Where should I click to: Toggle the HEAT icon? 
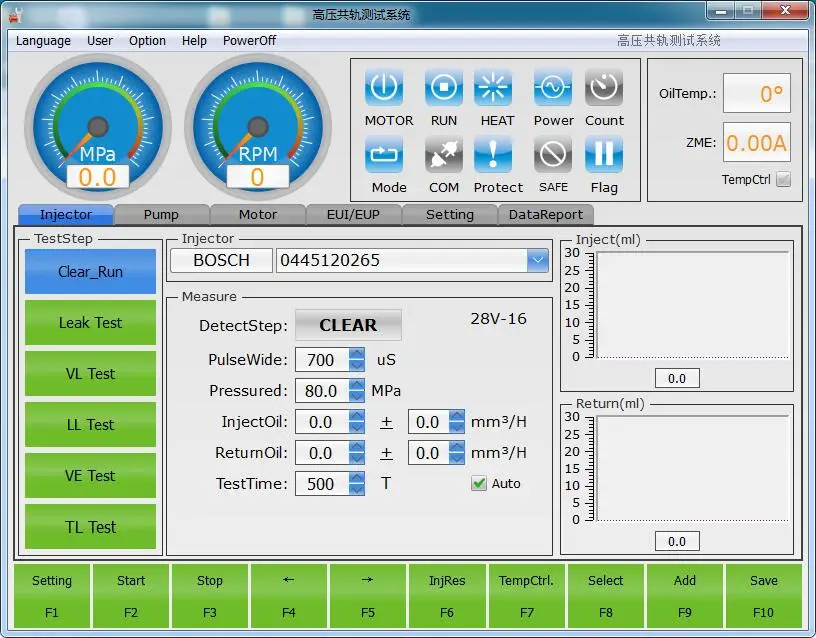tap(493, 87)
